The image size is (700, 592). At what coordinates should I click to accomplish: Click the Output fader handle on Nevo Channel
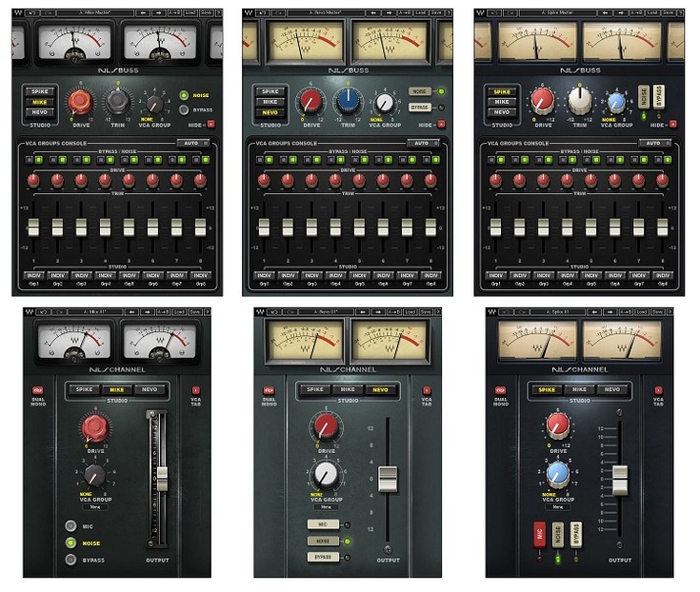[388, 479]
